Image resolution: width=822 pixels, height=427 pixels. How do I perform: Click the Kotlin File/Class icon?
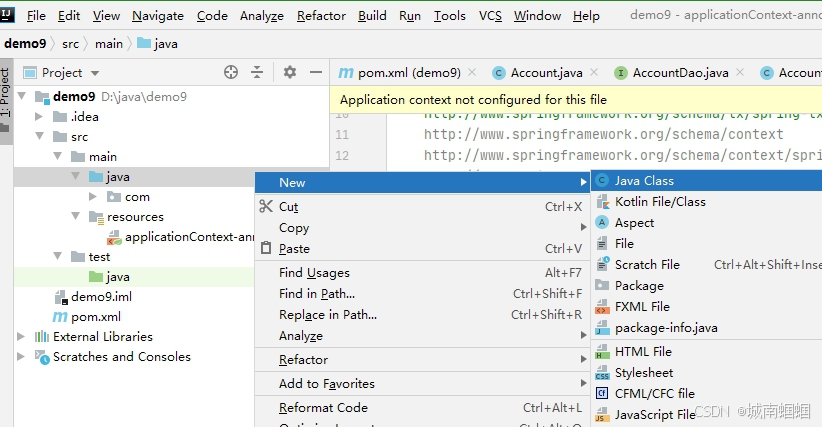[x=602, y=202]
